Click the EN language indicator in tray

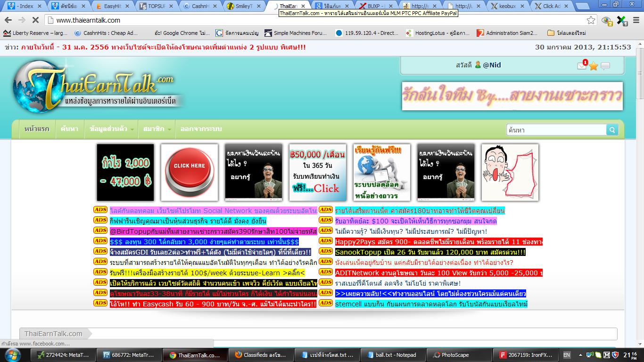(x=566, y=355)
